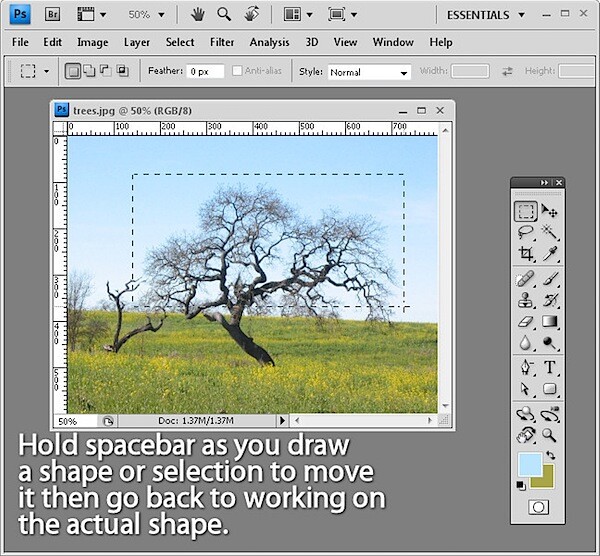Select the Move tool
The width and height of the screenshot is (600, 556).
(549, 211)
